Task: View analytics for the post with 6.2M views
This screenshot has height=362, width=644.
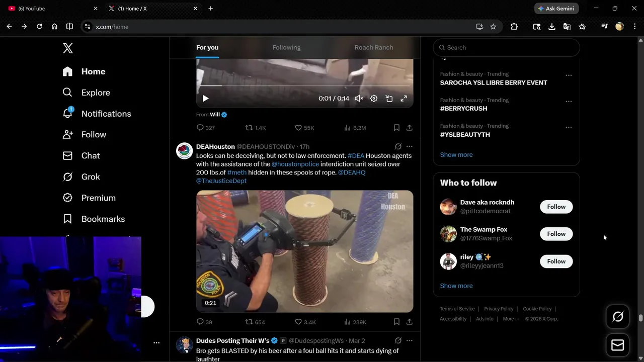Action: [x=355, y=128]
